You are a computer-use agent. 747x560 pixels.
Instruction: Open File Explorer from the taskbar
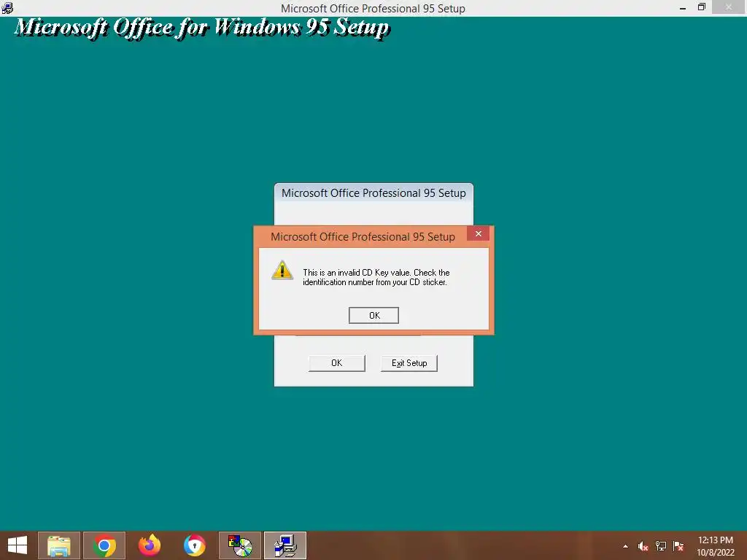coord(59,545)
